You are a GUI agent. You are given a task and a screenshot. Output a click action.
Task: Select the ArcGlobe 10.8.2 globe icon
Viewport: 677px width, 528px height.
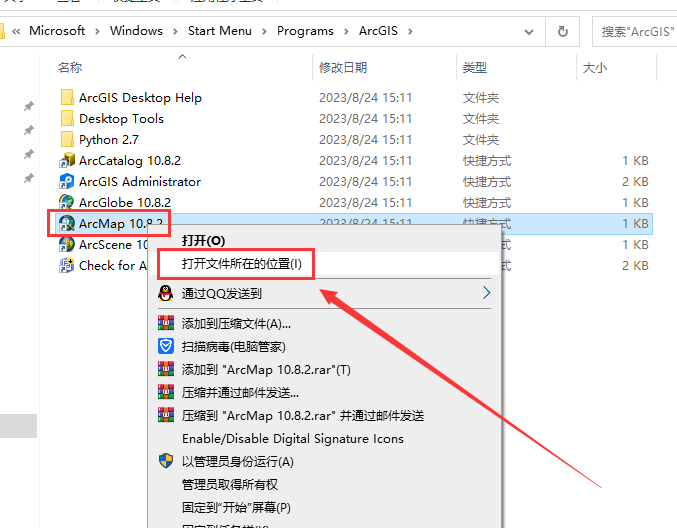point(67,202)
